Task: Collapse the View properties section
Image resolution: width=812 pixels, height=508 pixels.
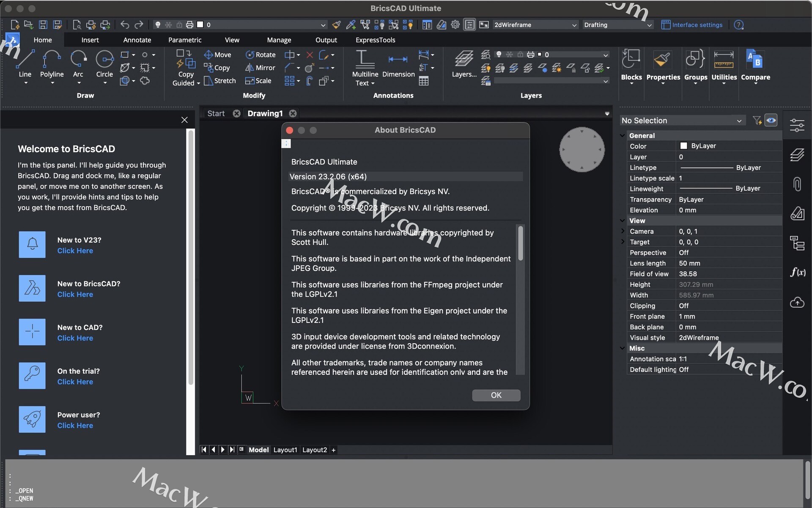Action: tap(622, 221)
